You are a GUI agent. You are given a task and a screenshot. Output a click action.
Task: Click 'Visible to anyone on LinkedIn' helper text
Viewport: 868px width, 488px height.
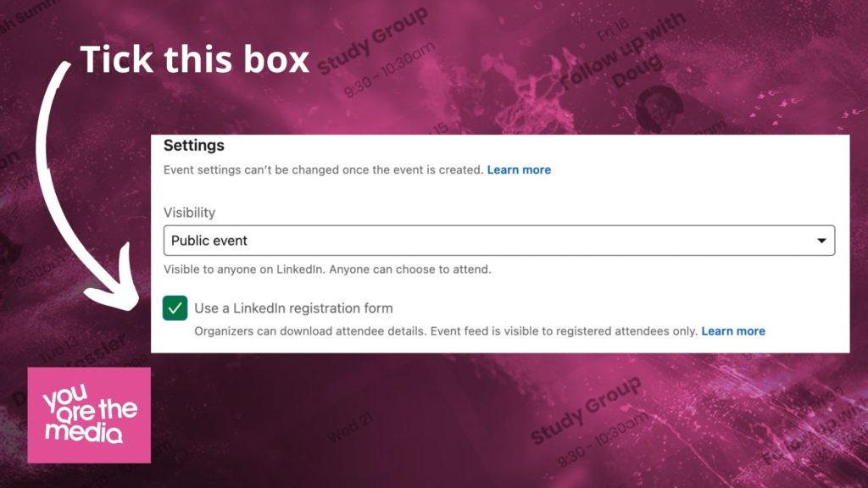tap(327, 269)
